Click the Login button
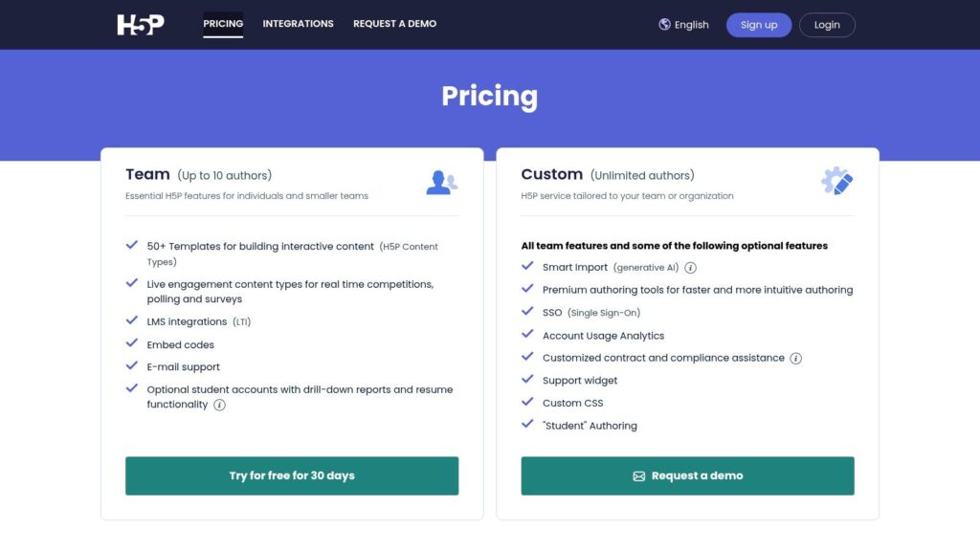The height and width of the screenshot is (551, 980). coord(827,25)
